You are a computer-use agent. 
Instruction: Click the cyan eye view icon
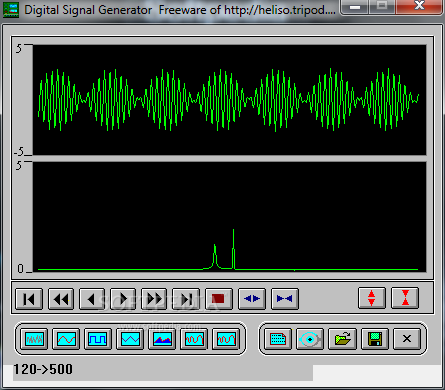pyautogui.click(x=310, y=339)
